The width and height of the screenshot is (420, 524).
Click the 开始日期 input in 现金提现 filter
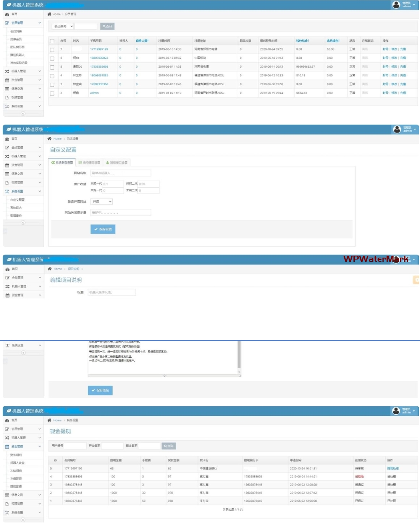112,446
